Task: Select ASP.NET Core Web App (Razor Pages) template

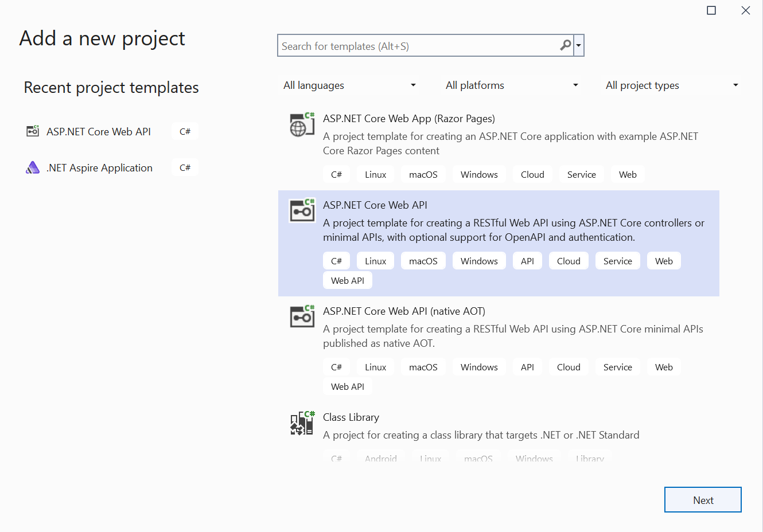Action: click(408, 119)
